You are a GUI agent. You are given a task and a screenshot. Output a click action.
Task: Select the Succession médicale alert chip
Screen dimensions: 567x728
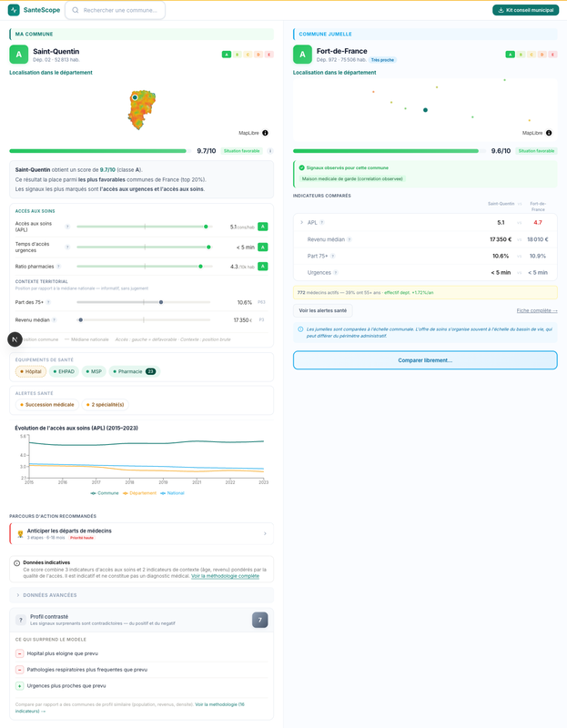47,405
